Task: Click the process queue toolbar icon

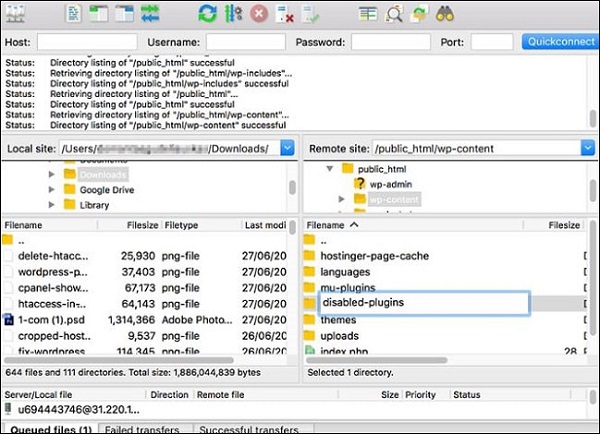Action: [x=233, y=14]
